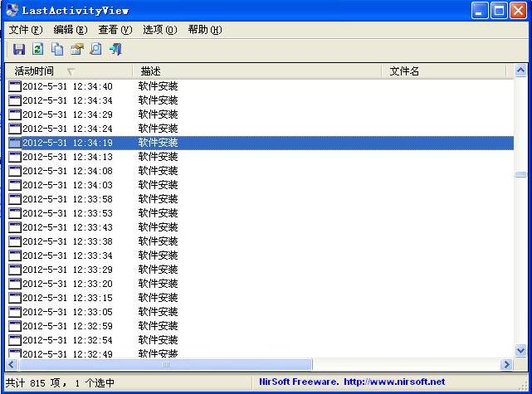The width and height of the screenshot is (532, 394).
Task: Select the row timed 12:32:59
Action: click(x=261, y=326)
